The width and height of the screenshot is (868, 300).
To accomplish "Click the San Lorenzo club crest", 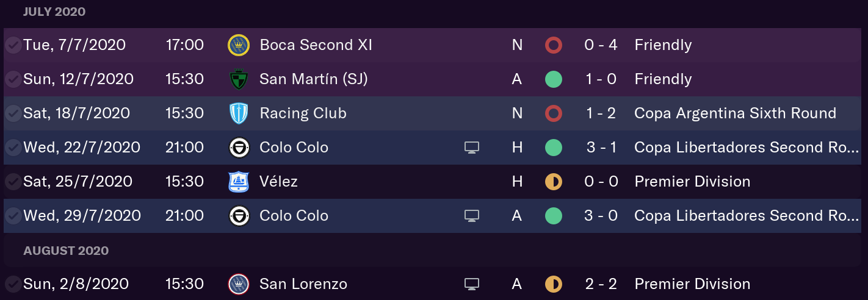I will pos(239,284).
